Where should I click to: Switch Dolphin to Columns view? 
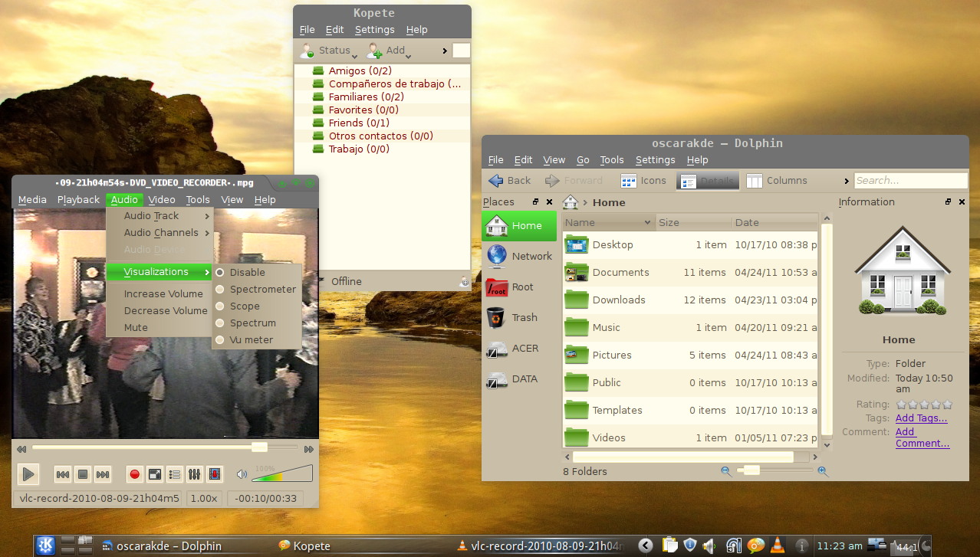point(777,181)
